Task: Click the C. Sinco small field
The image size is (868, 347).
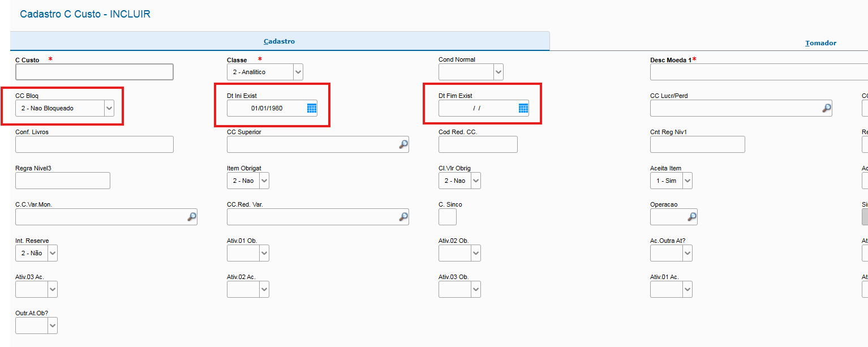Action: [x=448, y=217]
